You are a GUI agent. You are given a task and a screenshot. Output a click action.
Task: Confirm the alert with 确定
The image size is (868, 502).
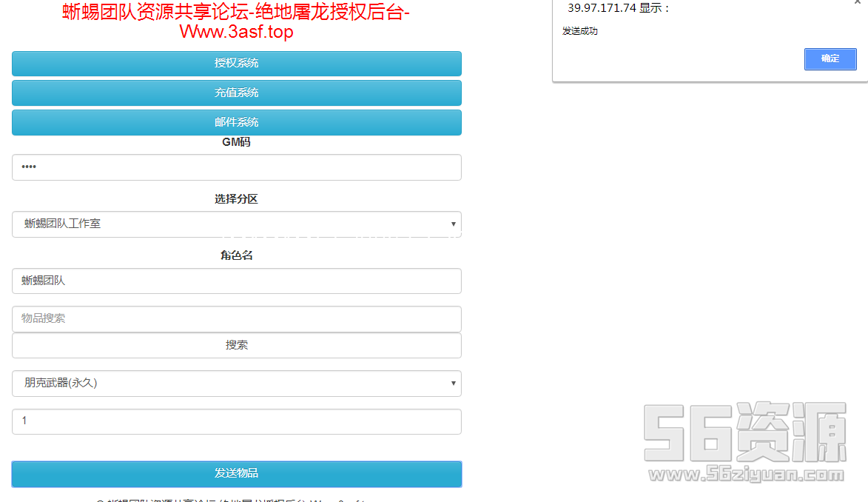tap(830, 59)
